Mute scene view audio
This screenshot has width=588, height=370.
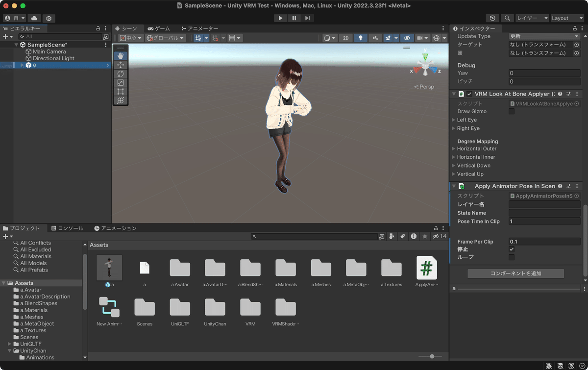375,38
